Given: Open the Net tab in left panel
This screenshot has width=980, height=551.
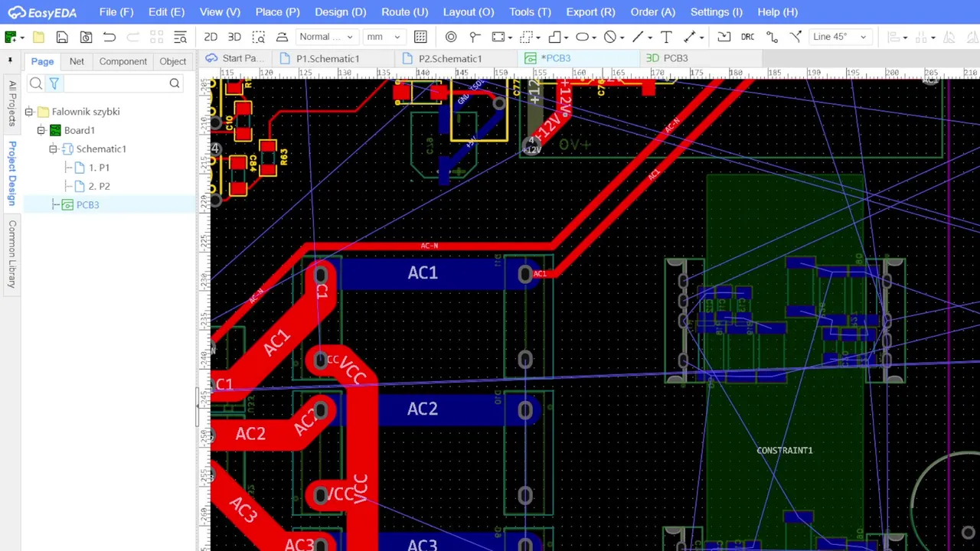Looking at the screenshot, I should point(77,61).
